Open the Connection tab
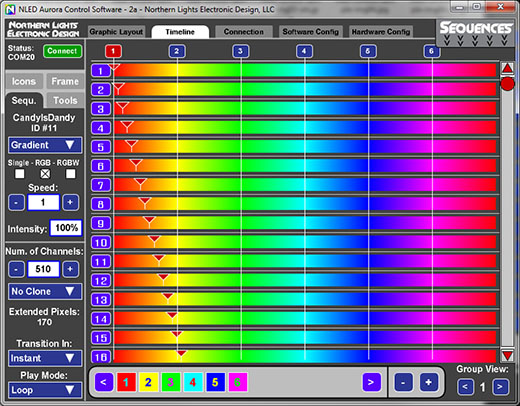The width and height of the screenshot is (520, 406). [x=244, y=32]
